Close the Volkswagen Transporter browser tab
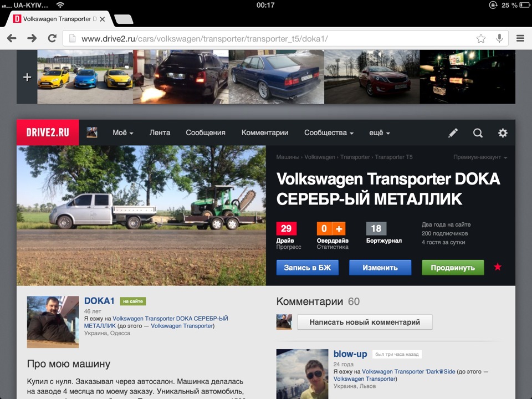Image resolution: width=532 pixels, height=399 pixels. coord(102,19)
